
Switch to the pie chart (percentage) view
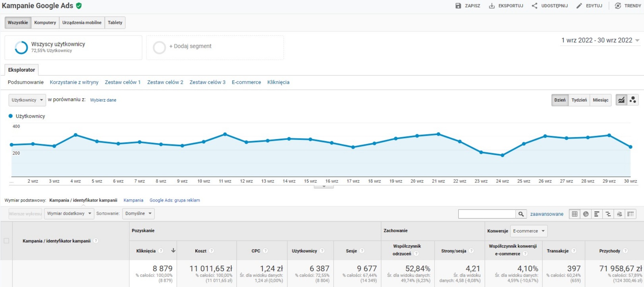[586, 214]
